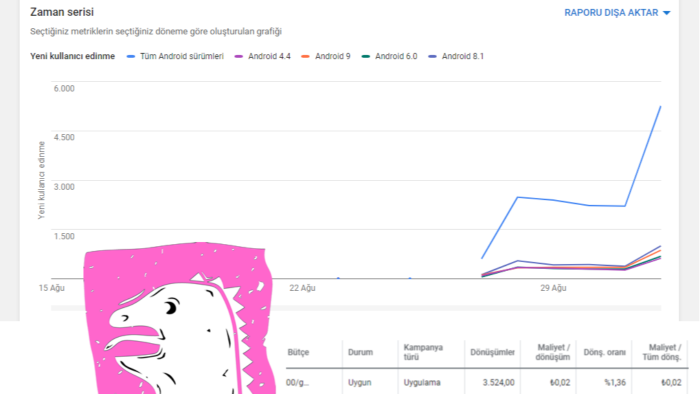
Task: Click the purple Android 4.4 color marker
Action: (239, 57)
